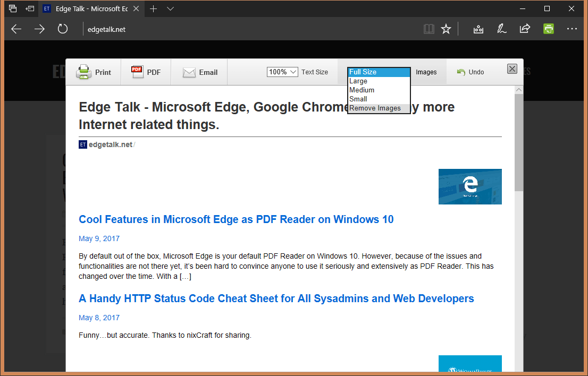Open the Share icon in the toolbar
588x376 pixels.
coord(525,29)
